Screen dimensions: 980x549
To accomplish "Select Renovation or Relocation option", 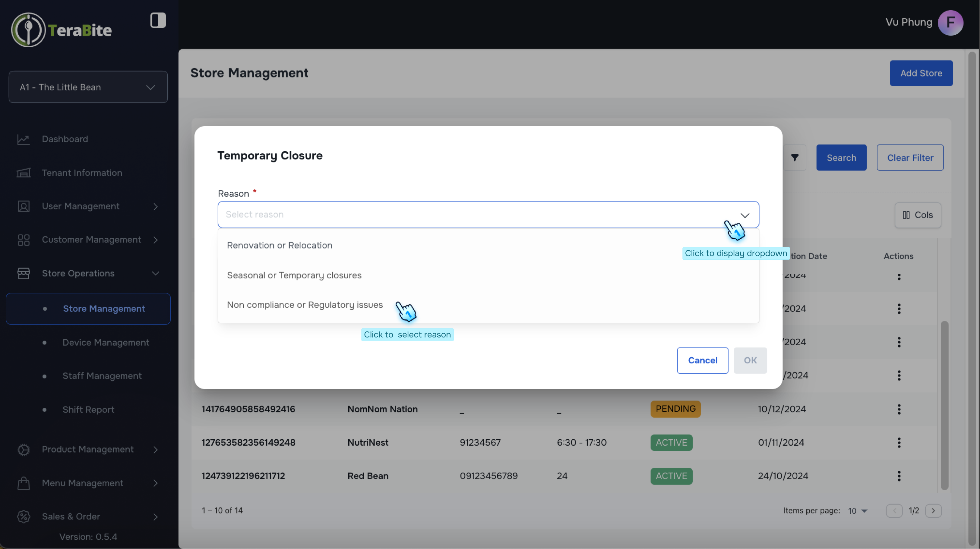I will [x=280, y=245].
